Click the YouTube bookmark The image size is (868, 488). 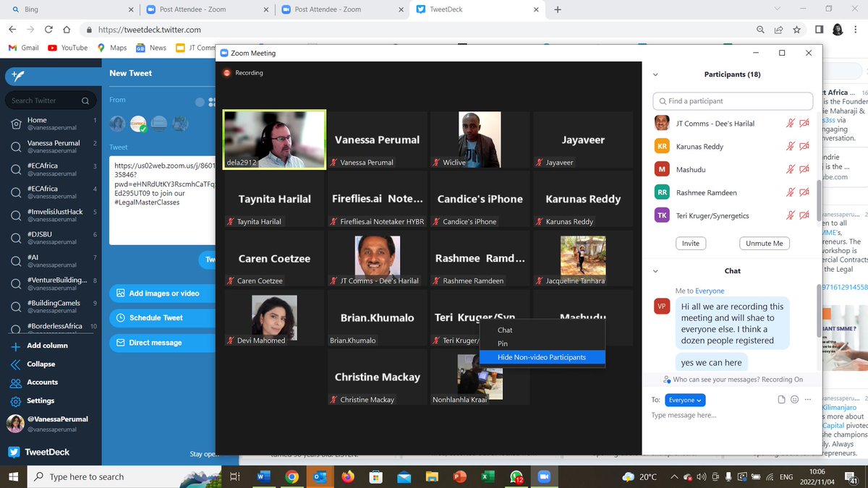[68, 48]
